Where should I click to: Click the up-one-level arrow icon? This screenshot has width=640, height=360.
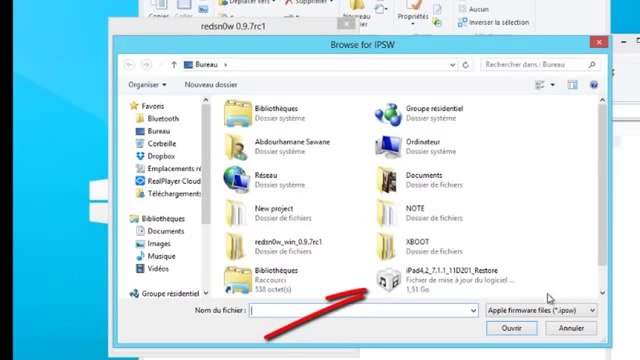tap(174, 64)
